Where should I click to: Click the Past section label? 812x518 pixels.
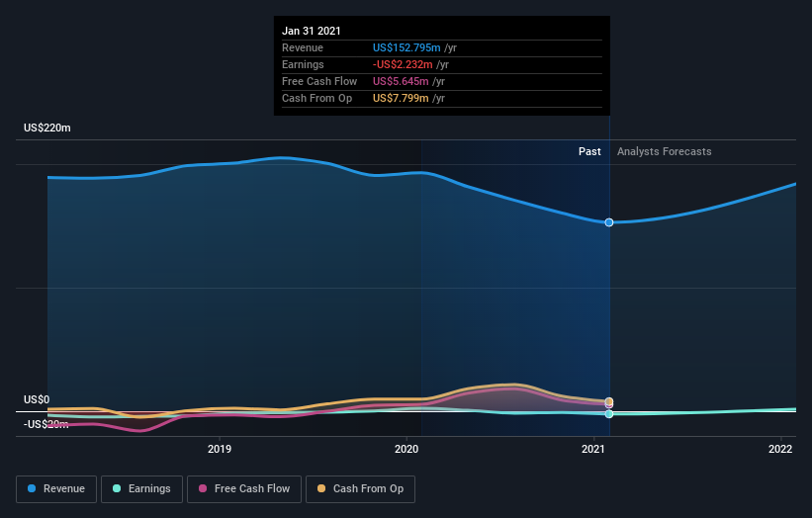[x=589, y=151]
